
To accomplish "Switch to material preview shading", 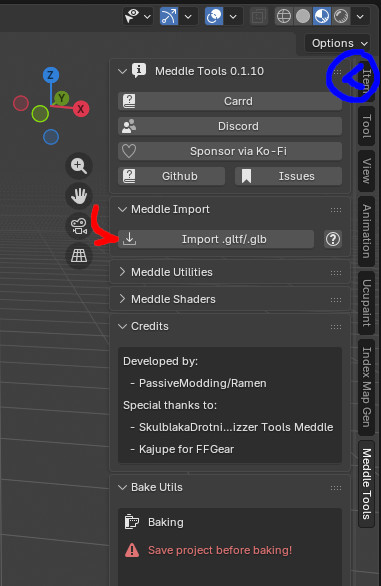I will [x=322, y=16].
